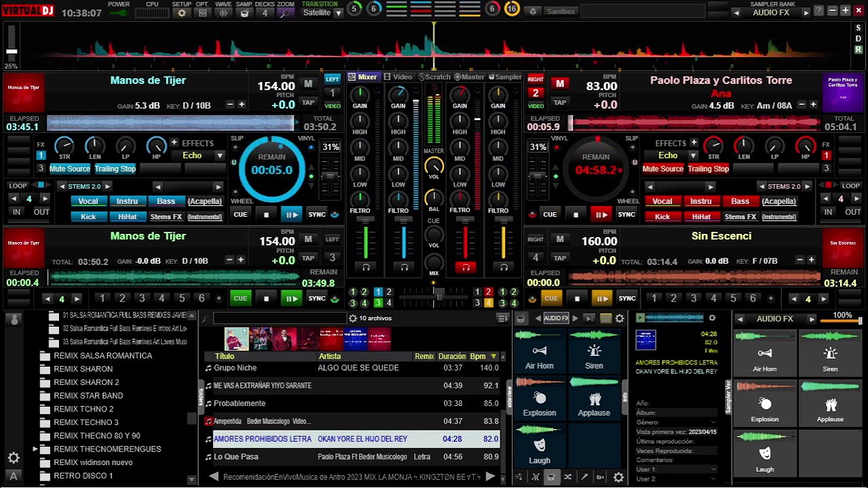Select AMORES PROHIBIDOS LETRA track row
Image resolution: width=868 pixels, height=488 pixels.
point(357,439)
